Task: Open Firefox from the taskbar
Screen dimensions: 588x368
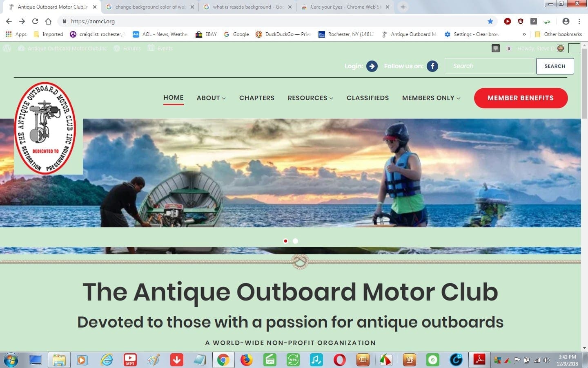Action: [246, 360]
